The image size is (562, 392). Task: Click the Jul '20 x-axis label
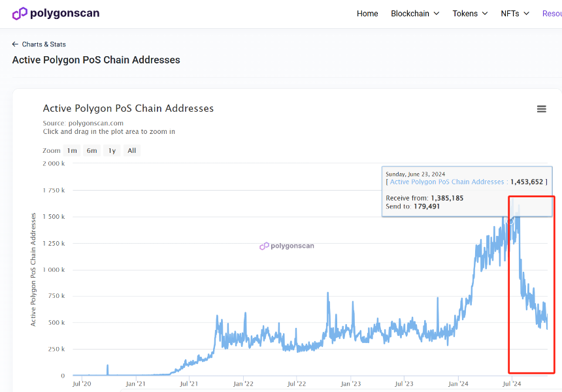point(82,384)
